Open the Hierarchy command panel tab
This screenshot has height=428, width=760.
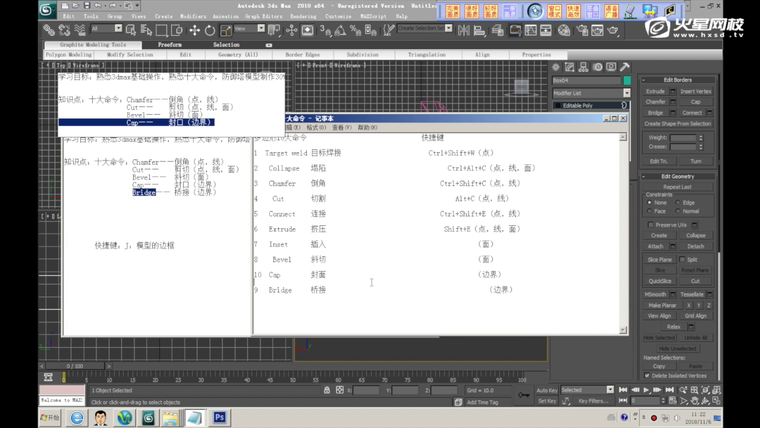tap(583, 67)
